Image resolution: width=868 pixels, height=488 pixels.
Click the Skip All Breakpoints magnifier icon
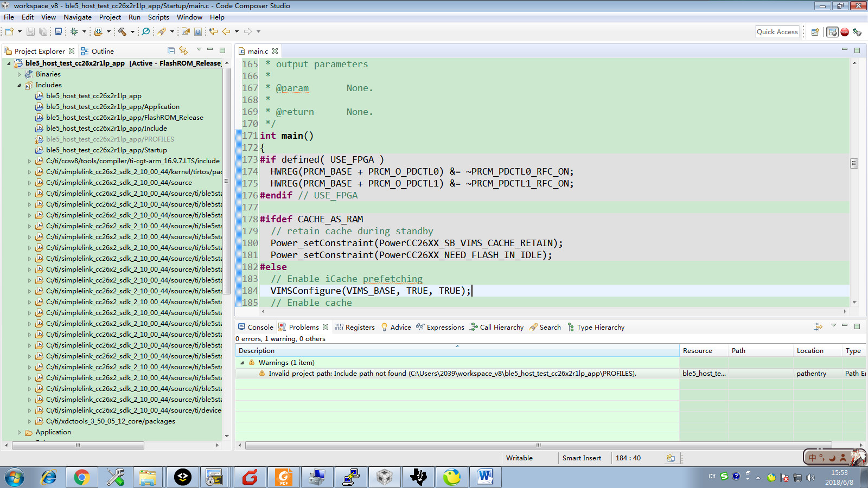click(146, 31)
